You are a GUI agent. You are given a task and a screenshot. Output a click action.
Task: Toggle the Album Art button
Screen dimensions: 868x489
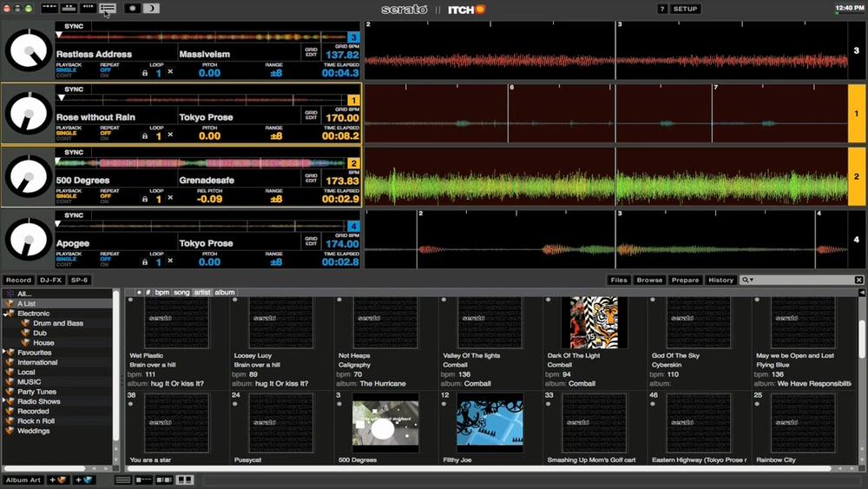click(23, 480)
